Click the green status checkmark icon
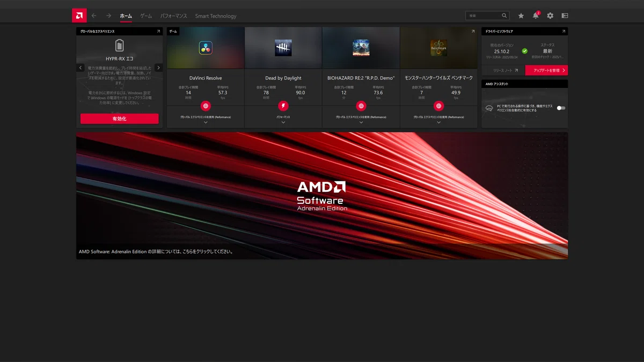The image size is (644, 362). pyautogui.click(x=525, y=51)
